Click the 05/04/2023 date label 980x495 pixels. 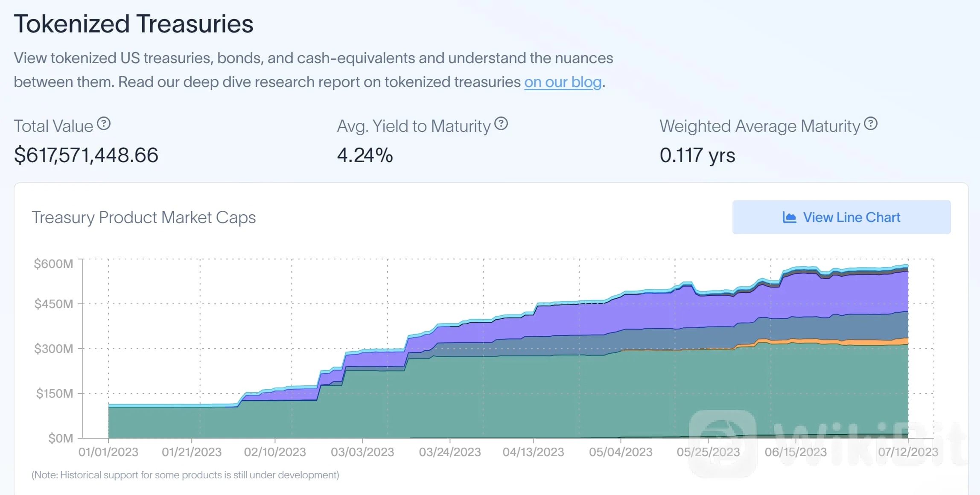(621, 452)
